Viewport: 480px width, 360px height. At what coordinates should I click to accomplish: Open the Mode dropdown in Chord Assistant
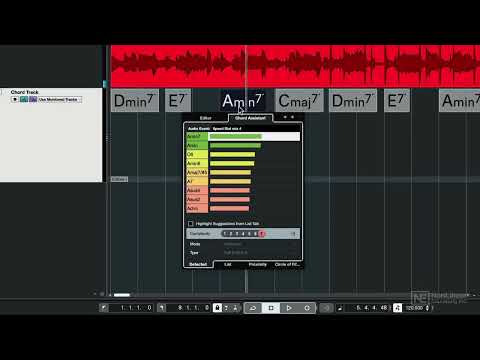coord(260,244)
